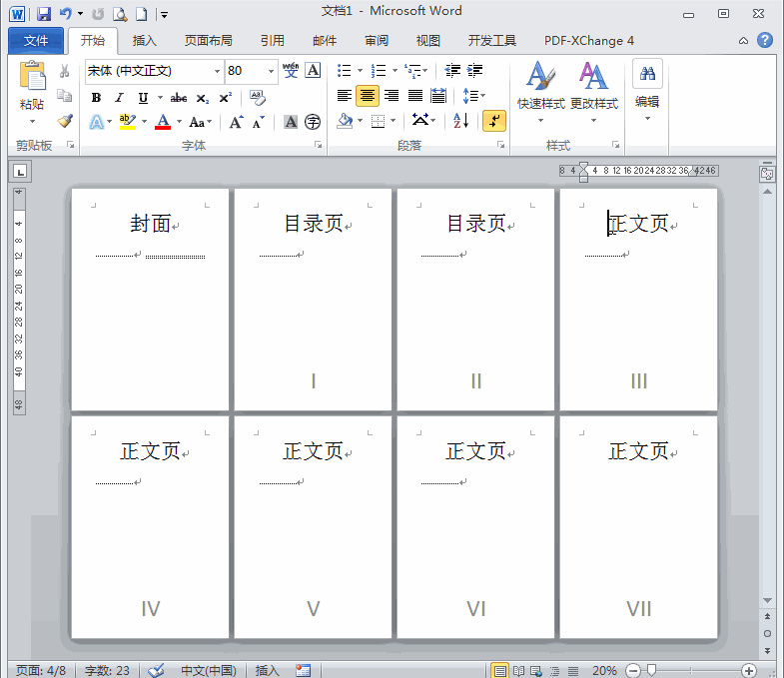The width and height of the screenshot is (784, 678).
Task: Toggle distributed alignment
Action: [x=438, y=95]
